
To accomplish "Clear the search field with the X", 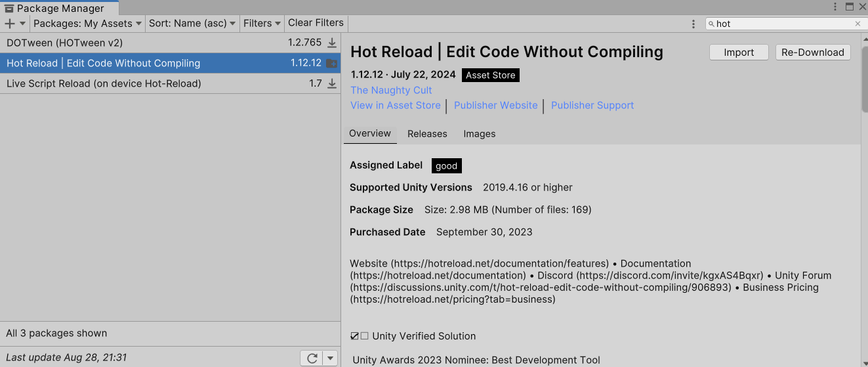I will coord(858,24).
